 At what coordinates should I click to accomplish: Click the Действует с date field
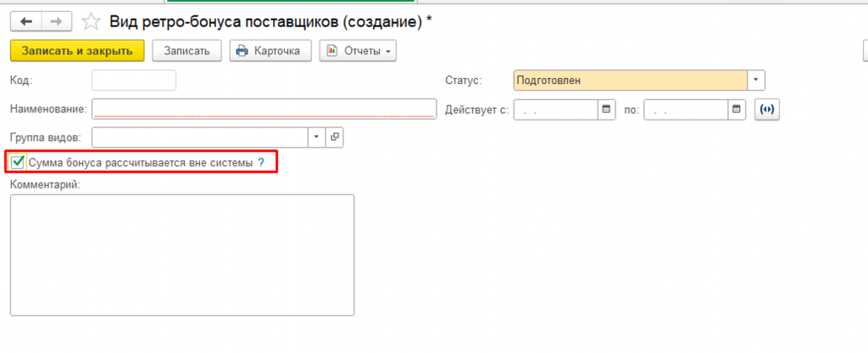(x=556, y=109)
